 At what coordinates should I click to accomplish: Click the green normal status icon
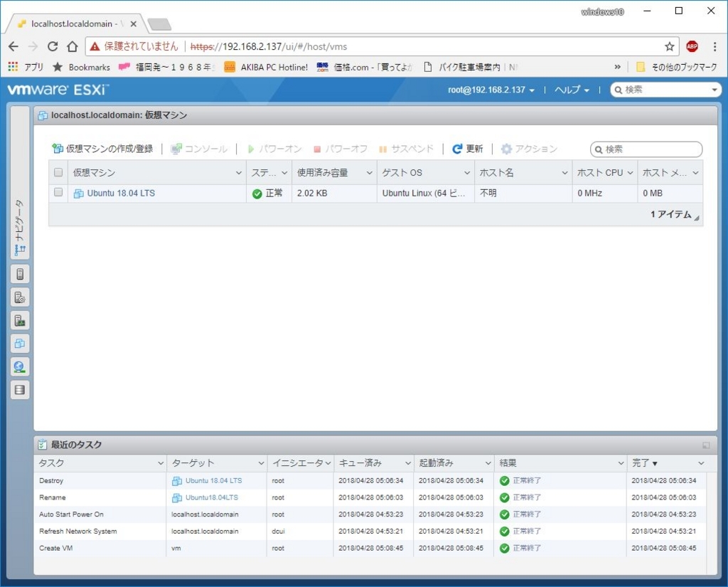pyautogui.click(x=257, y=194)
